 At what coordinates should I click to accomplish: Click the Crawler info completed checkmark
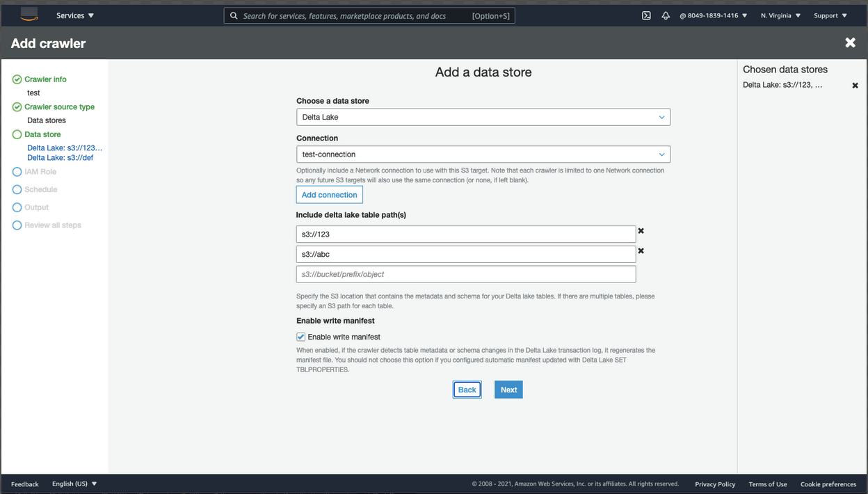(x=17, y=80)
